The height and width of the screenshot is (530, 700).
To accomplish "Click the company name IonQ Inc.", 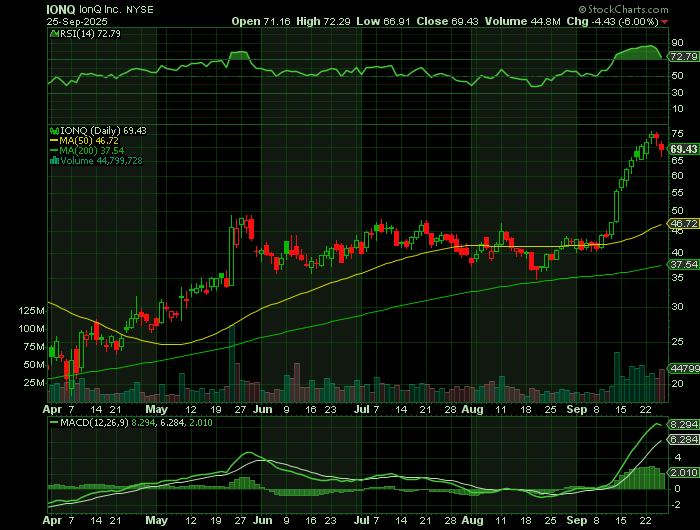I will coord(100,9).
